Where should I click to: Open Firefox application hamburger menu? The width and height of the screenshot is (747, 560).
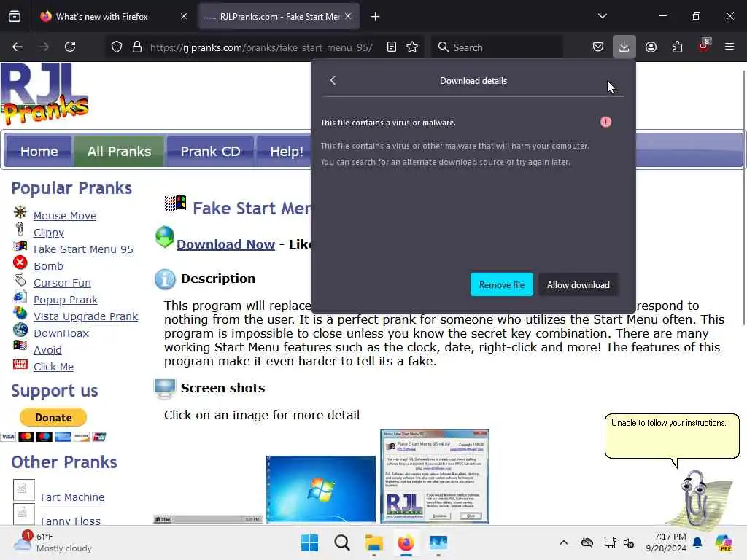pos(729,47)
